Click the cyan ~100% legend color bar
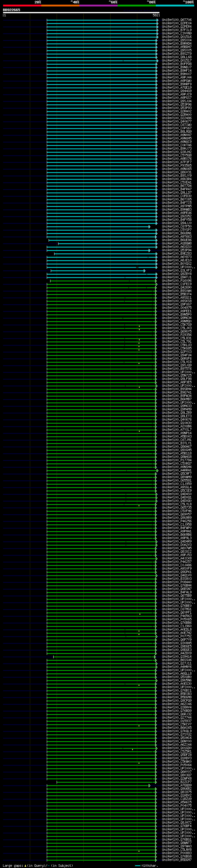 coord(175,6)
